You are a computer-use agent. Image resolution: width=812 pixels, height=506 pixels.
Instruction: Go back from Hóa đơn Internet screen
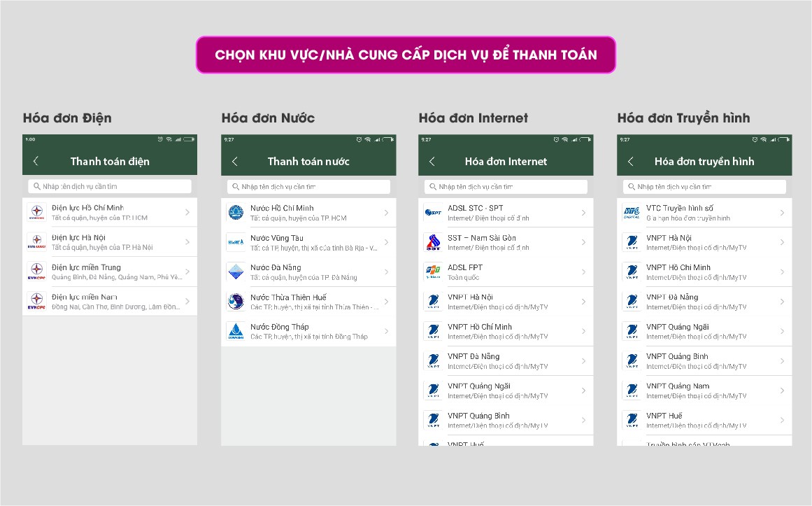(x=432, y=161)
